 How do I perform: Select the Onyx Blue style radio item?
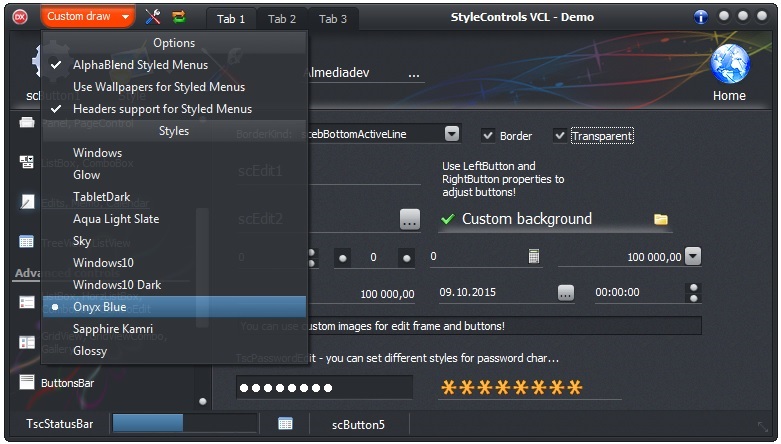point(174,307)
